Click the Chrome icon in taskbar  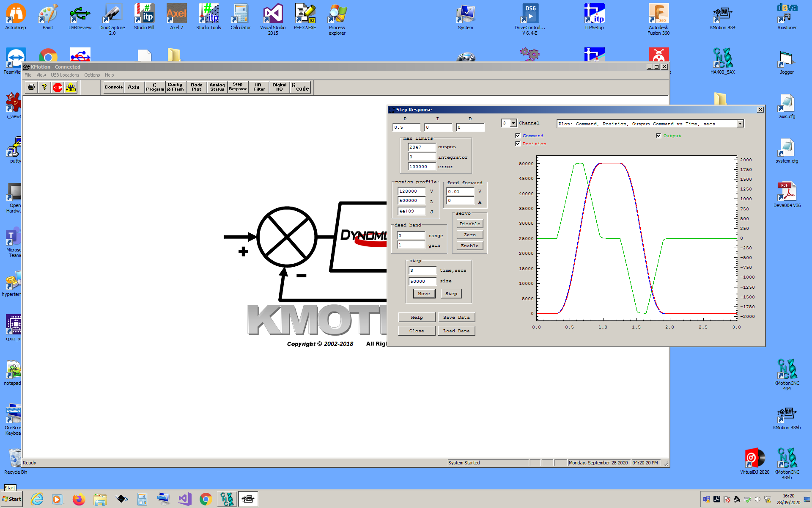206,499
